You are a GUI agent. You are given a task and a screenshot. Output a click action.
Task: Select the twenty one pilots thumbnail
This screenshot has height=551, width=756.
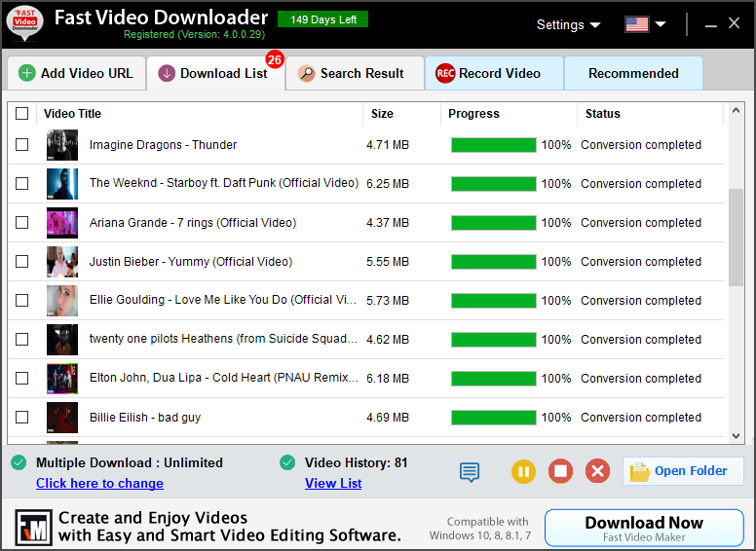coord(62,340)
